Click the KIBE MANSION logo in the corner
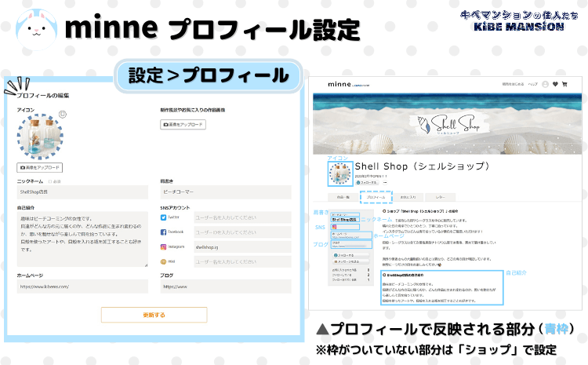The width and height of the screenshot is (588, 365). coord(519,20)
